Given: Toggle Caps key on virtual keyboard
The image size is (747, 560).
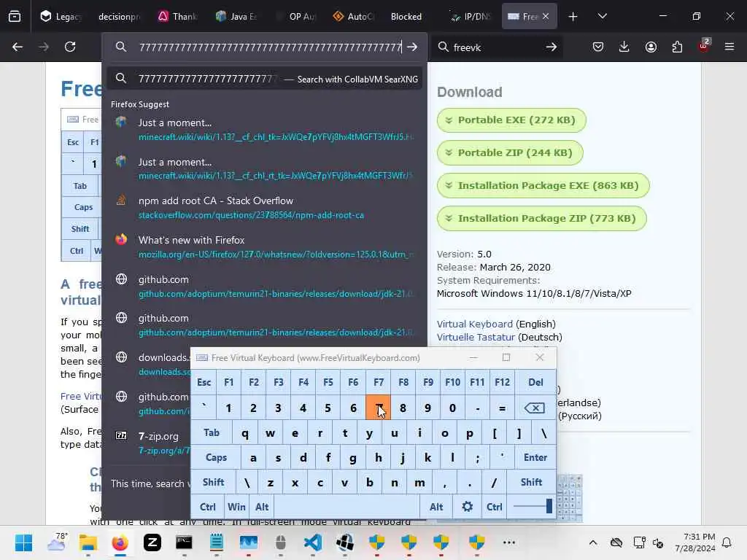Looking at the screenshot, I should tap(216, 457).
